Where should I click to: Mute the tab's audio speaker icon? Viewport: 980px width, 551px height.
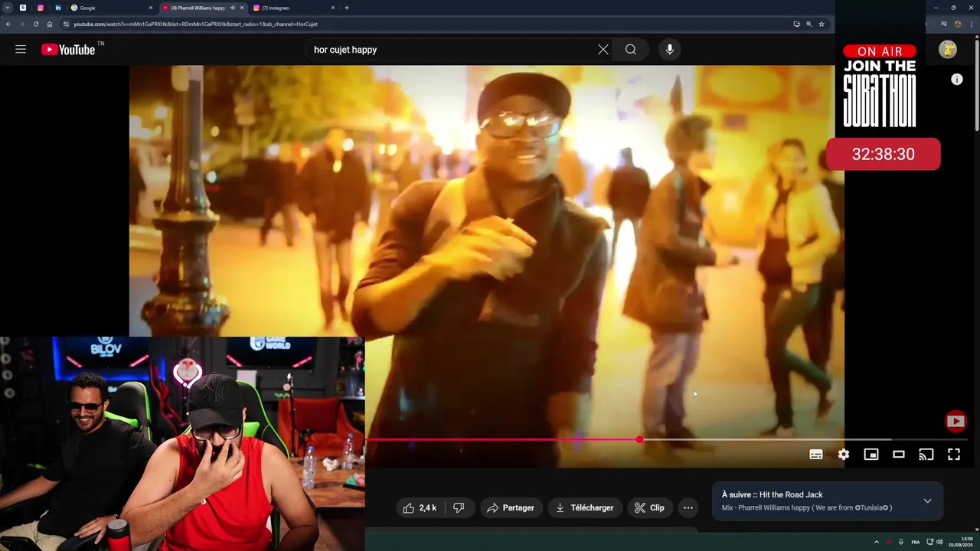click(232, 8)
